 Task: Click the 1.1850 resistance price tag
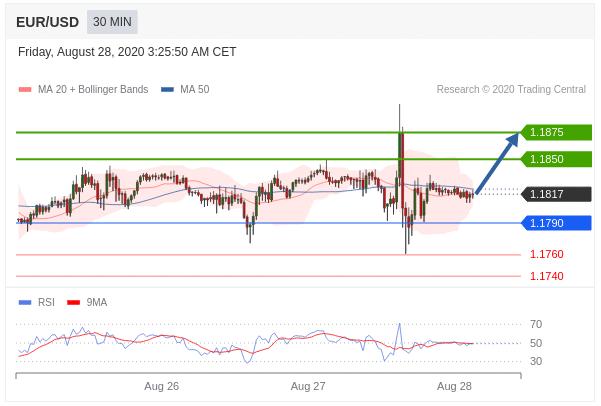pyautogui.click(x=556, y=159)
